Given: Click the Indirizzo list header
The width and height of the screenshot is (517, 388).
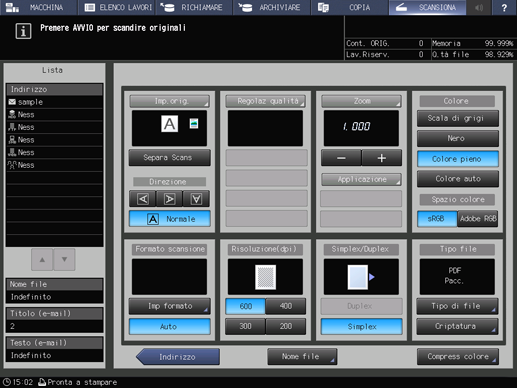Looking at the screenshot, I should coord(54,89).
